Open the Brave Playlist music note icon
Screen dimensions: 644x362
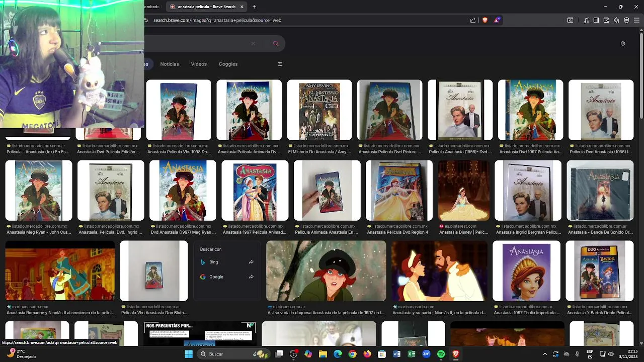586,20
